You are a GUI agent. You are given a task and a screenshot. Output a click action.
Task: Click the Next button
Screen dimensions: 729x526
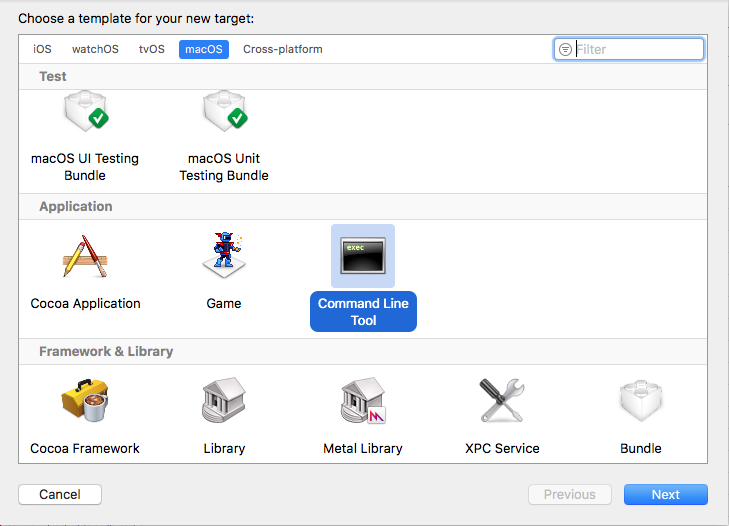(665, 494)
